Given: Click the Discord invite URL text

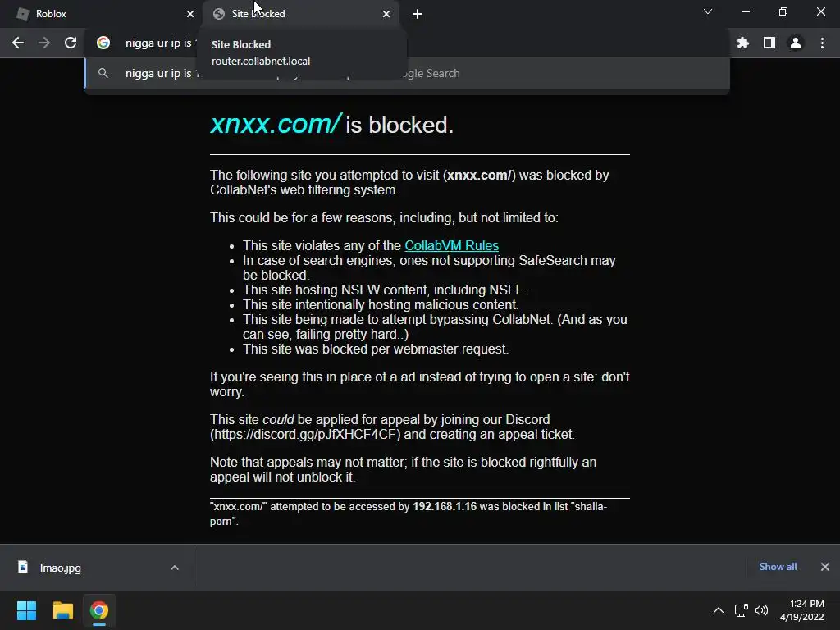Looking at the screenshot, I should point(305,435).
